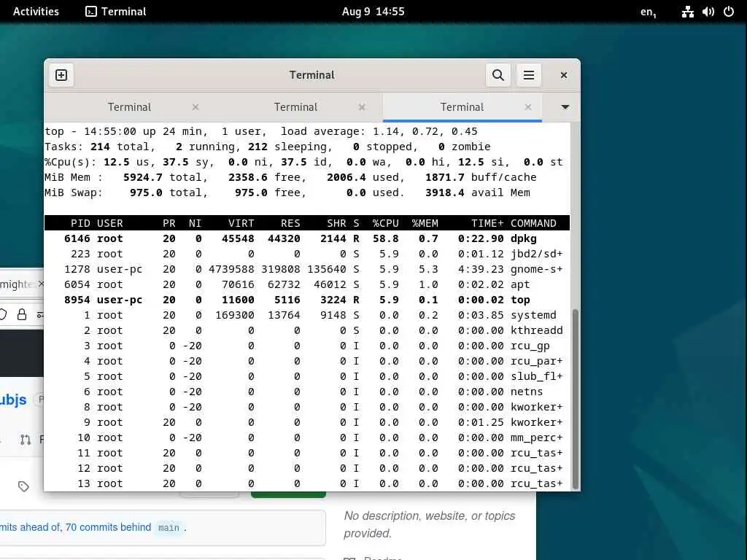Click the mm_perc+ process row
Image resolution: width=747 pixels, height=560 pixels.
click(307, 437)
